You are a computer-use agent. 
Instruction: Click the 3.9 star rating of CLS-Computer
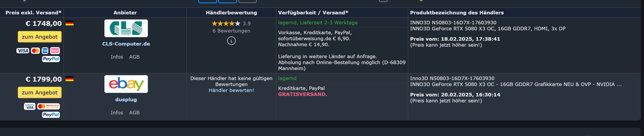231,23
